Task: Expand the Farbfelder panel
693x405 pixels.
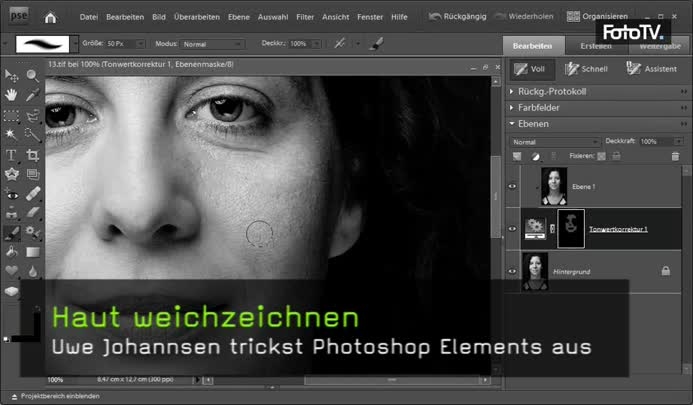Action: point(511,107)
